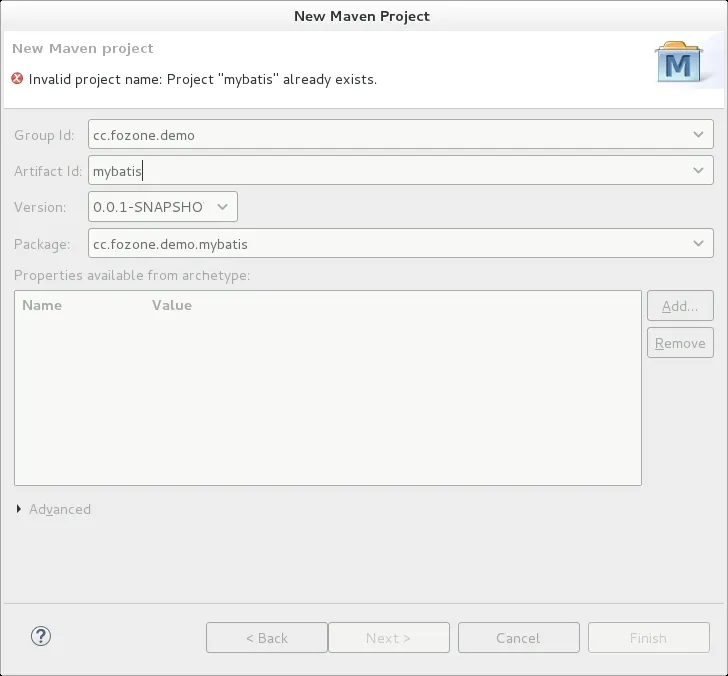728x676 pixels.
Task: Click the Properties available from archetype label
Action: (132, 275)
